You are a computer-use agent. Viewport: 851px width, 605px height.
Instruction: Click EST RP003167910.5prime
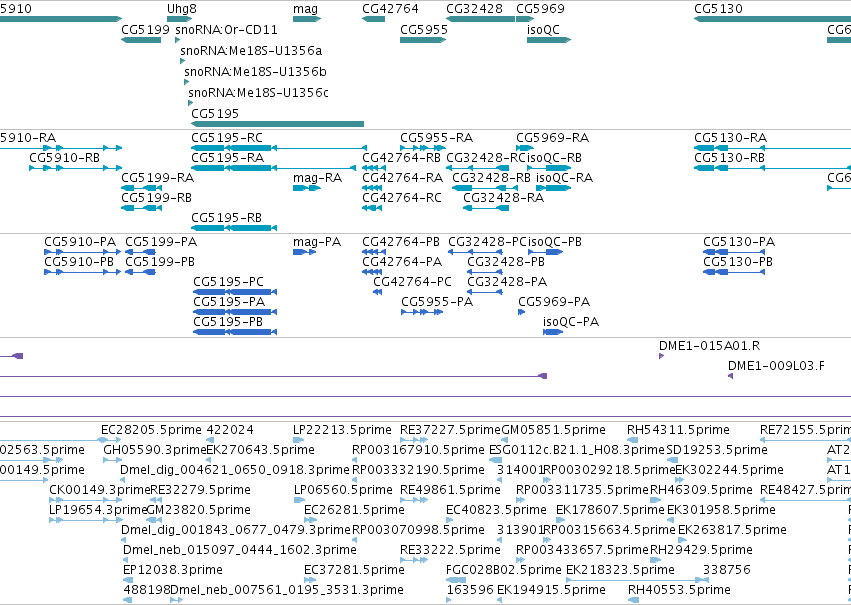click(418, 450)
